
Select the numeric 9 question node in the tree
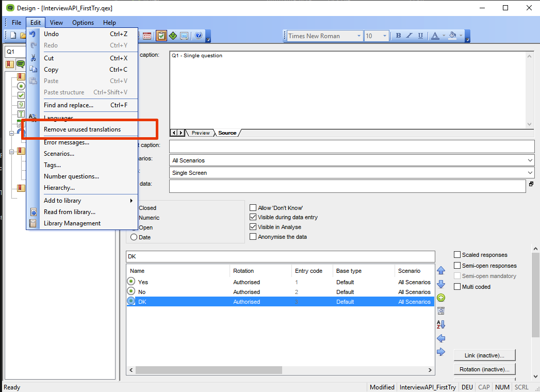tap(21, 105)
